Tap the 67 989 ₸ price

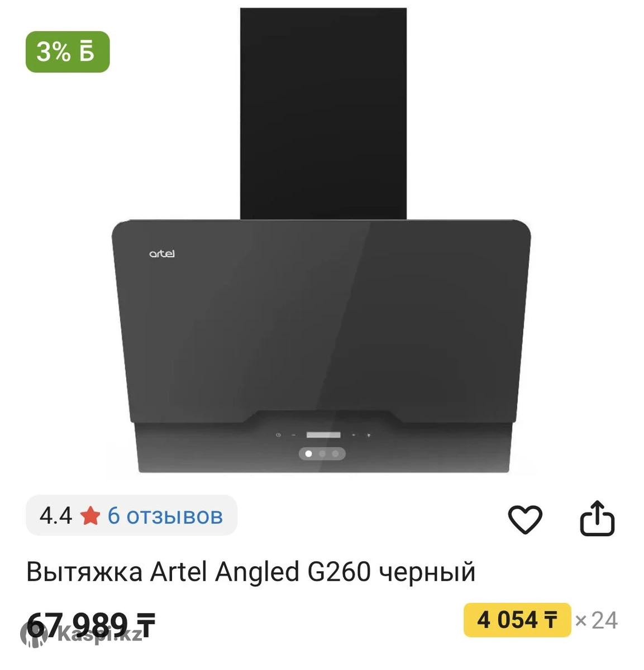coord(90,624)
